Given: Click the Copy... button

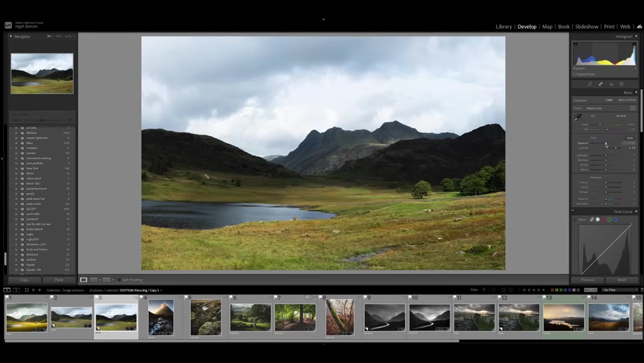Looking at the screenshot, I should pos(25,280).
